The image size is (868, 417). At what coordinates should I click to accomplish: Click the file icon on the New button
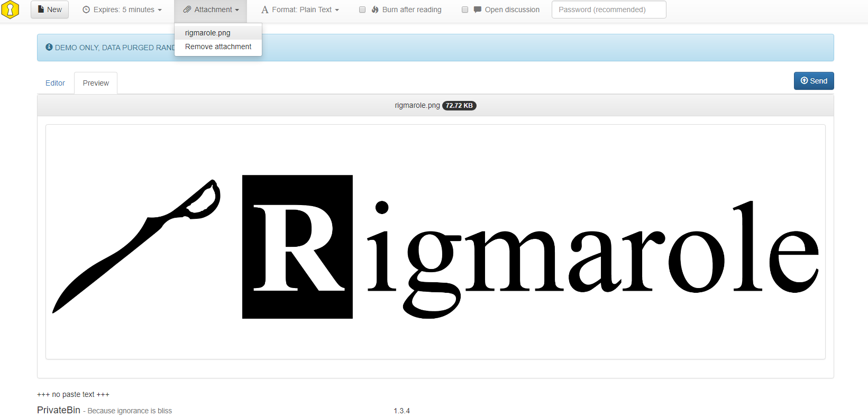(x=41, y=9)
